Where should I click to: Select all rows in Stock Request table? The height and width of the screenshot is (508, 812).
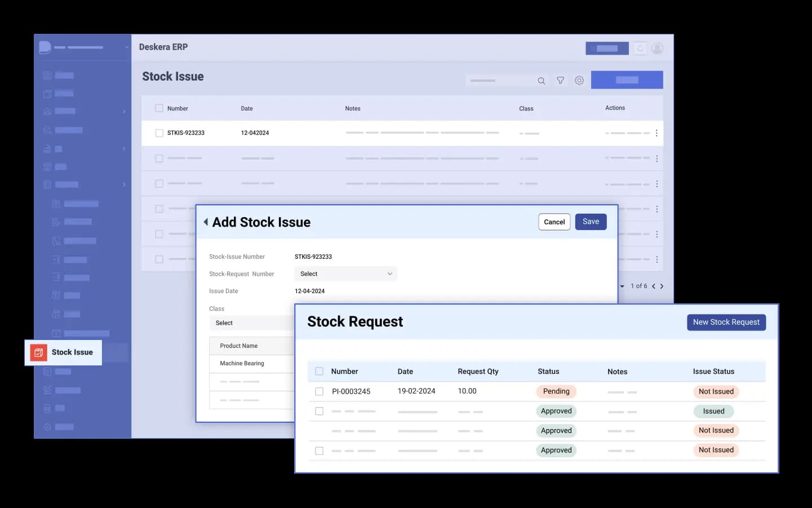pos(319,372)
